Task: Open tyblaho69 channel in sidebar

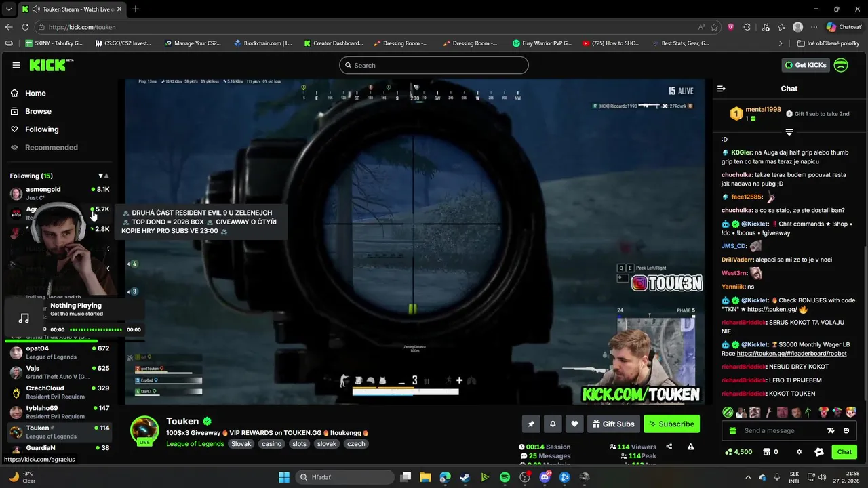Action: [60, 412]
